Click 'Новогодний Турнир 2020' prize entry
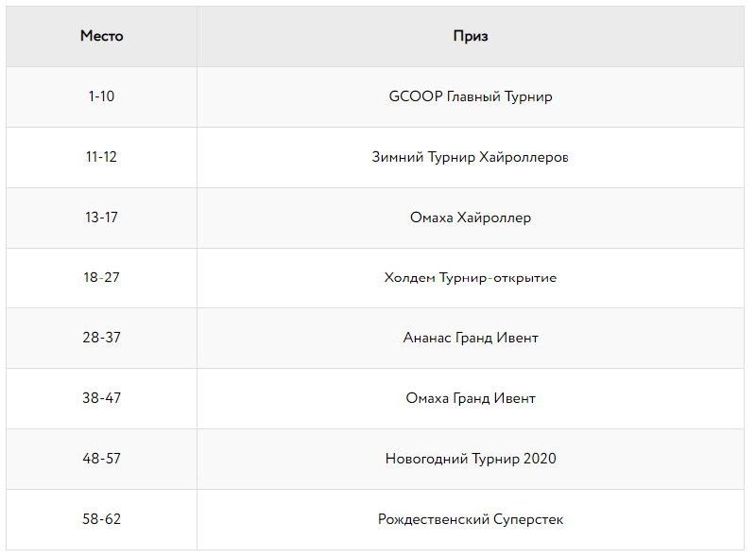756x558 pixels. 470,459
